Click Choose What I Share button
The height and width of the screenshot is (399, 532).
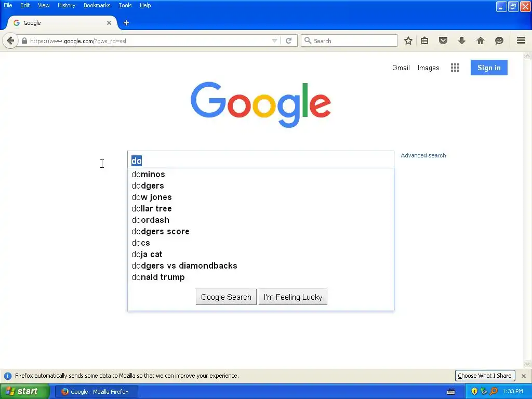point(485,376)
